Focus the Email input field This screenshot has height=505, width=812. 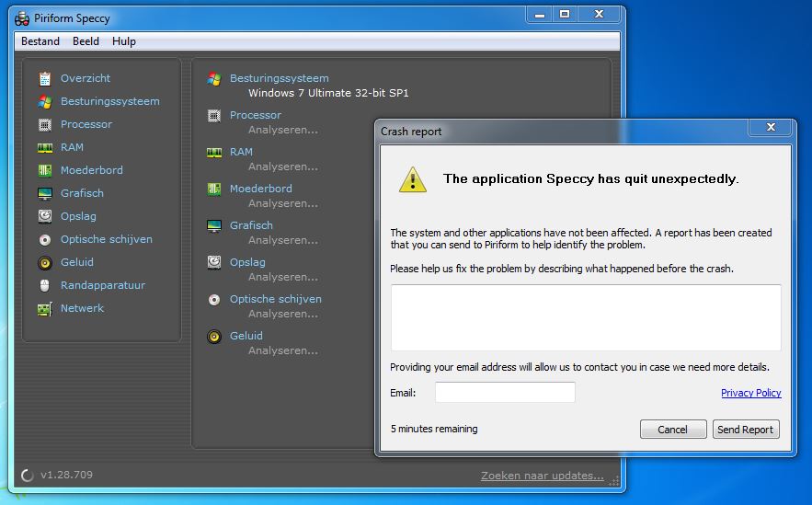(505, 393)
